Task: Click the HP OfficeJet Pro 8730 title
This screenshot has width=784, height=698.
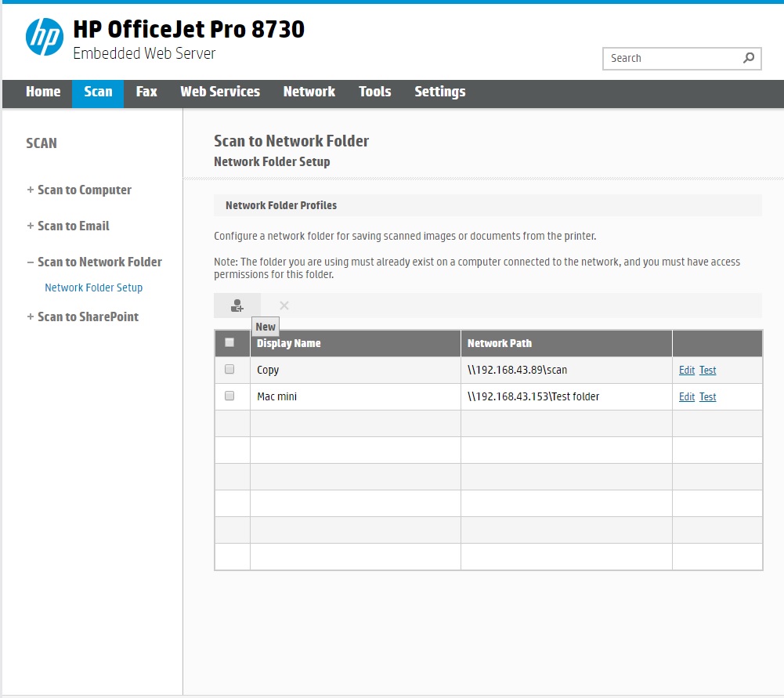Action: click(189, 30)
